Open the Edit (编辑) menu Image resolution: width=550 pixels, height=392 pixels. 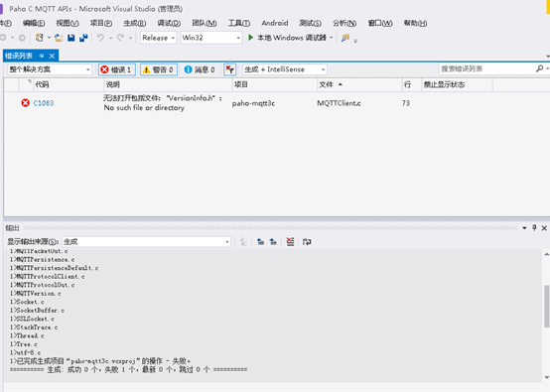click(34, 23)
